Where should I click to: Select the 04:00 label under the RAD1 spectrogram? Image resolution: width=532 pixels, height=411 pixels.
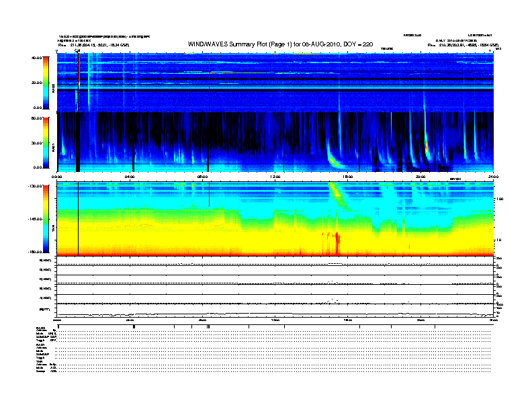coord(130,177)
